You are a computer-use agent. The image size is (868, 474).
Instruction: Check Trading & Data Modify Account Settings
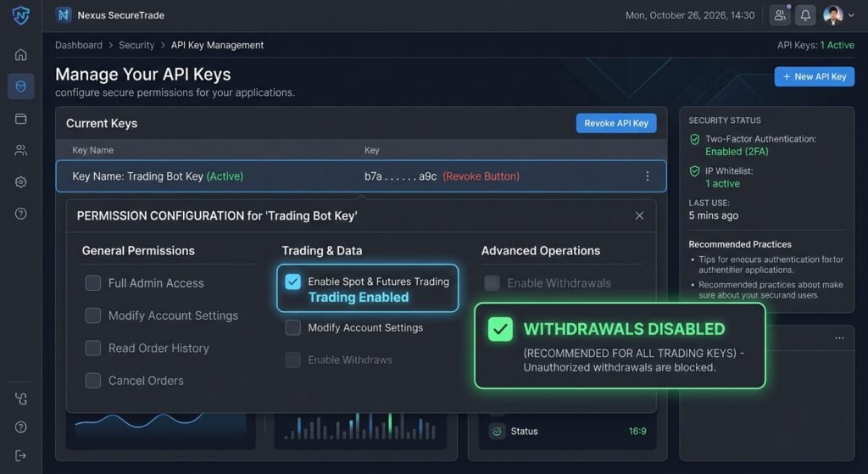pyautogui.click(x=292, y=327)
